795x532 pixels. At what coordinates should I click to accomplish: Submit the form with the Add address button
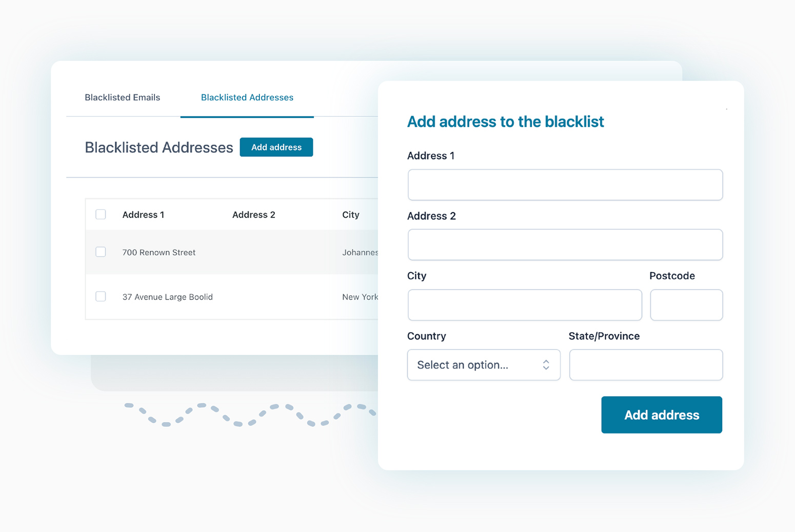tap(661, 415)
